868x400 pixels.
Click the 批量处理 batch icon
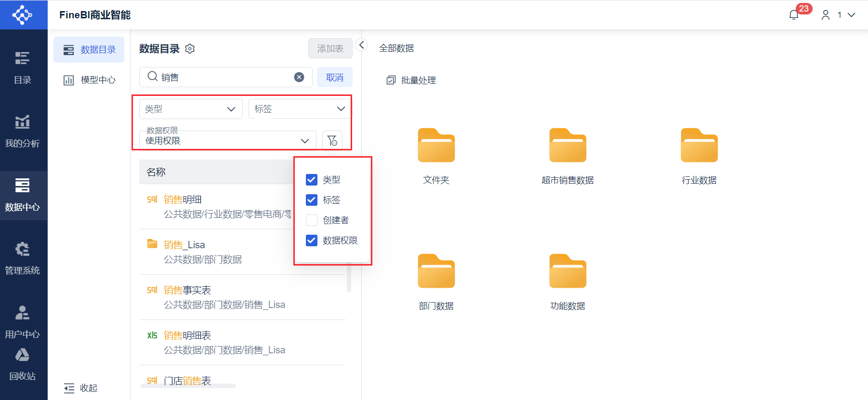click(x=391, y=80)
